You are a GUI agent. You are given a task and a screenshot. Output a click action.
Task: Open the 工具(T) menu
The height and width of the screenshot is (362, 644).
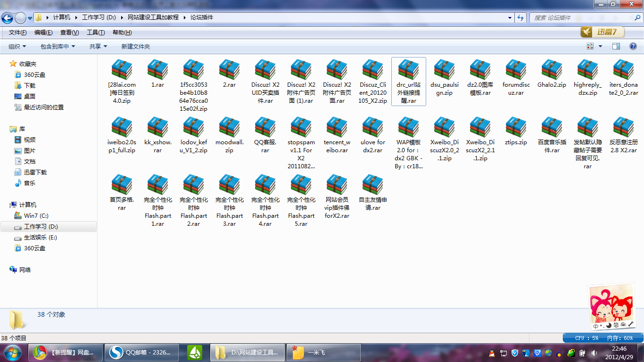point(96,33)
